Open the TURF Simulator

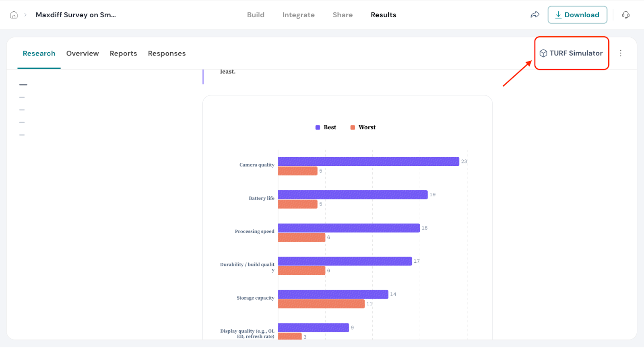pos(576,53)
